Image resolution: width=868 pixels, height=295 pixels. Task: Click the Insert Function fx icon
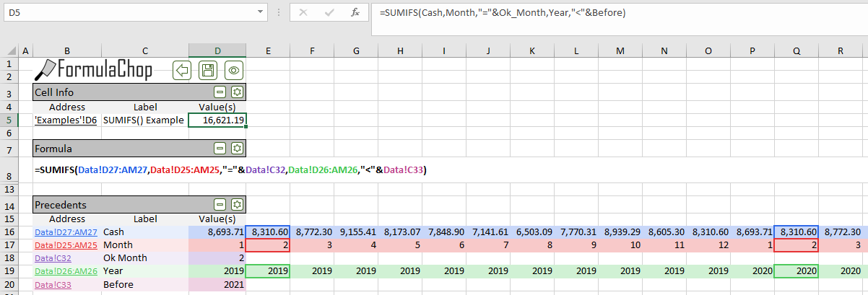355,12
